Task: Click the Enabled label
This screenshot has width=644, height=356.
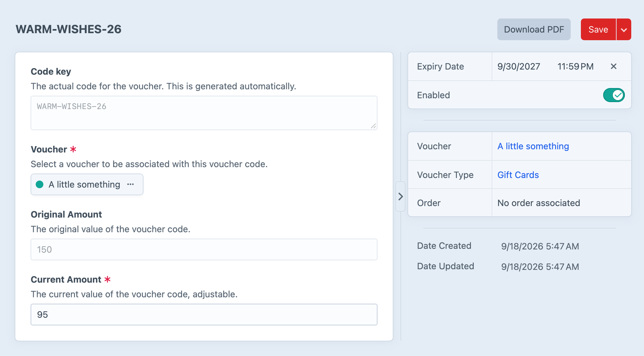Action: 433,95
